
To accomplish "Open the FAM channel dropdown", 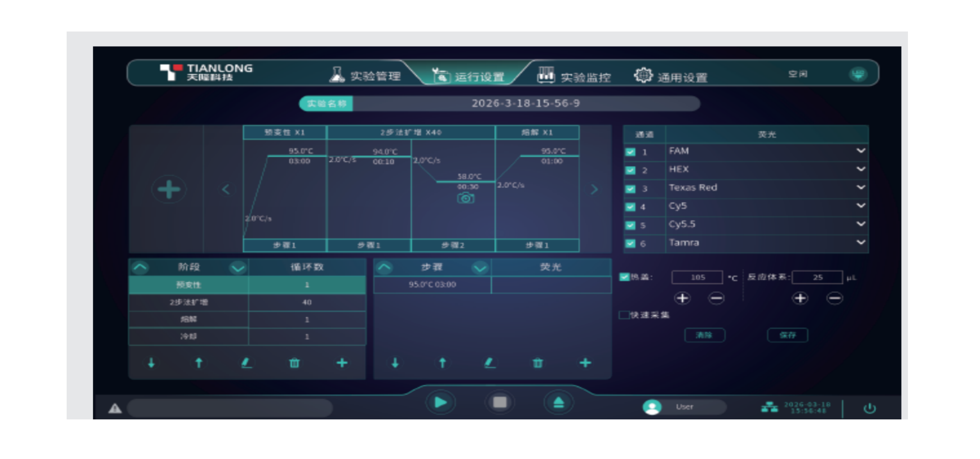I will (x=861, y=151).
